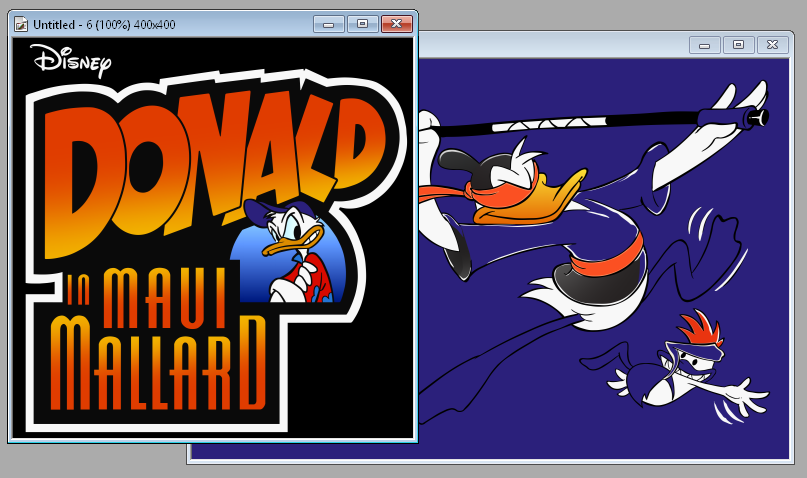Minimize the background ninja duck window
This screenshot has width=807, height=478.
coord(705,45)
